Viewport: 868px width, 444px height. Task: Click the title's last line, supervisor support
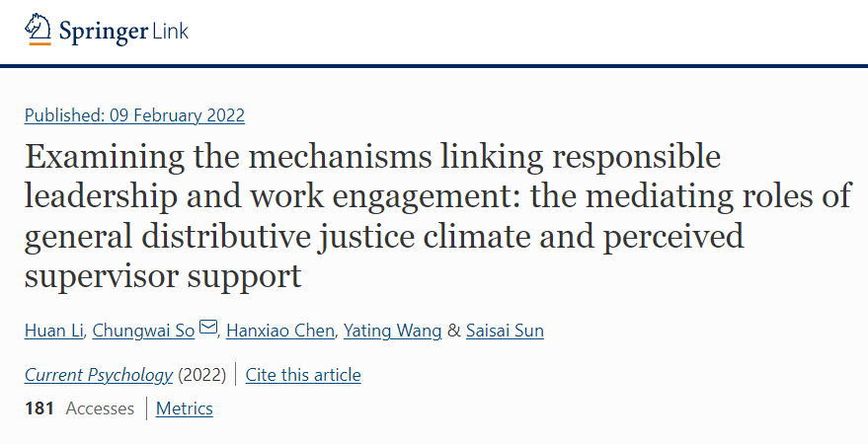[163, 274]
